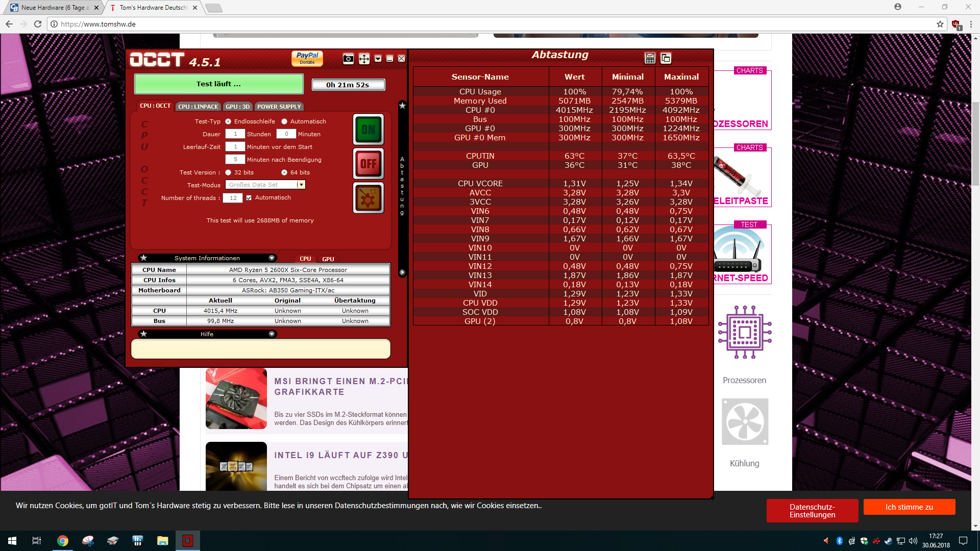Open the OCCT settings gear button
This screenshot has width=980, height=551.
pos(368,198)
